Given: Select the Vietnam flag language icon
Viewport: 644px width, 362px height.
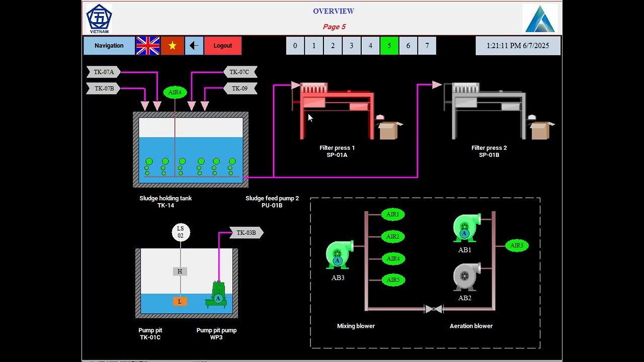Looking at the screenshot, I should (x=173, y=46).
